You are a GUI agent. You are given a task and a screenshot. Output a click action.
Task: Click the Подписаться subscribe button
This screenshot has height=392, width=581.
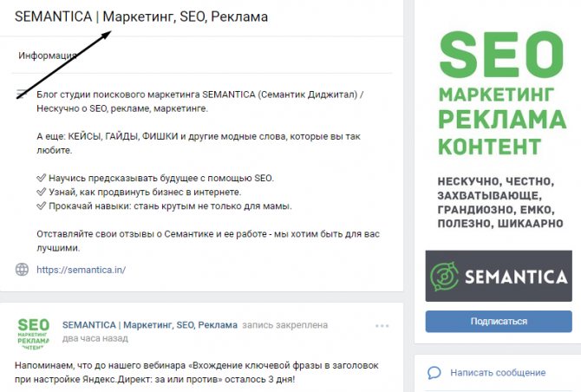(x=499, y=321)
